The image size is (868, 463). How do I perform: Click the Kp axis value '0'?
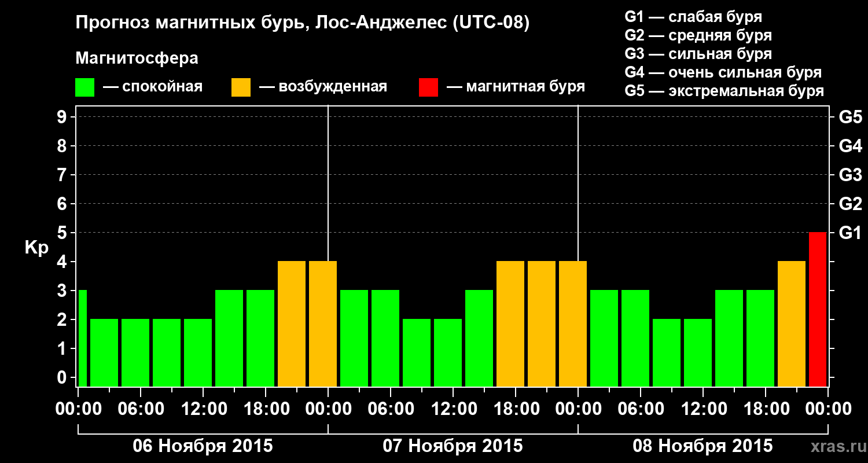pyautogui.click(x=63, y=378)
